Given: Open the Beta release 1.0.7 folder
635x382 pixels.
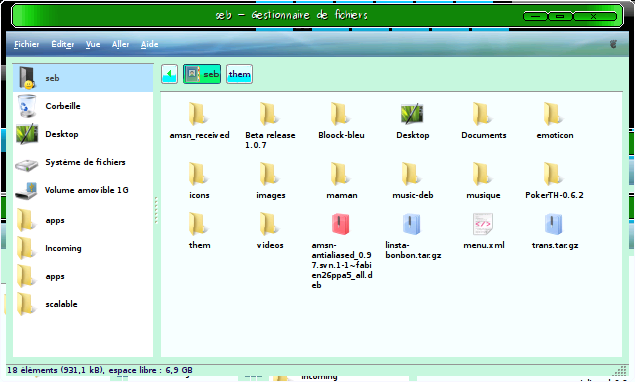Looking at the screenshot, I should (268, 114).
